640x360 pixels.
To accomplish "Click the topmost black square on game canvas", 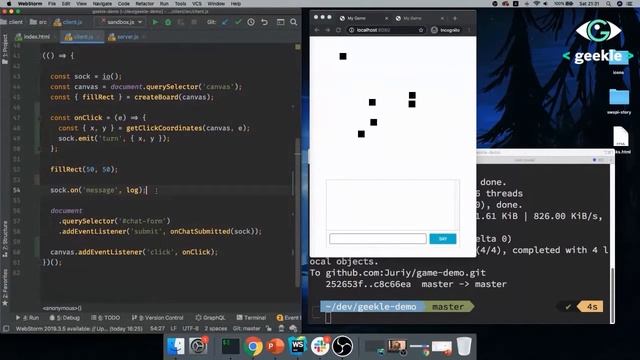I will tap(343, 56).
